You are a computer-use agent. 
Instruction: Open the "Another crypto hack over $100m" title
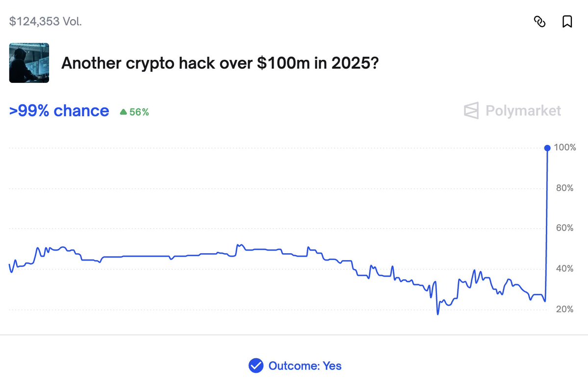pos(219,63)
